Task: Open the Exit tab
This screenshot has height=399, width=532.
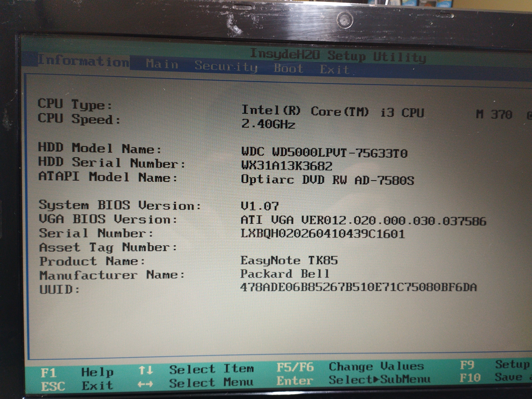Action: (x=334, y=70)
